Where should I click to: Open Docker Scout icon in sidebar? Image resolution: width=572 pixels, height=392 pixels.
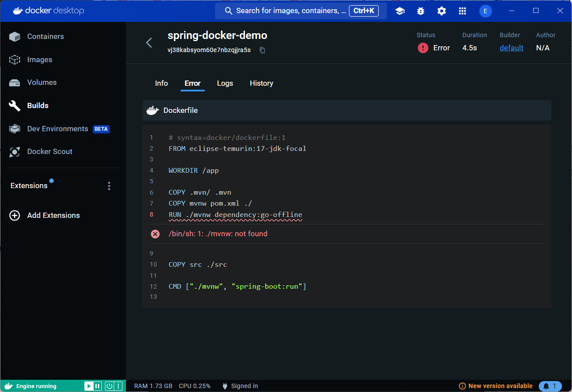pyautogui.click(x=15, y=152)
